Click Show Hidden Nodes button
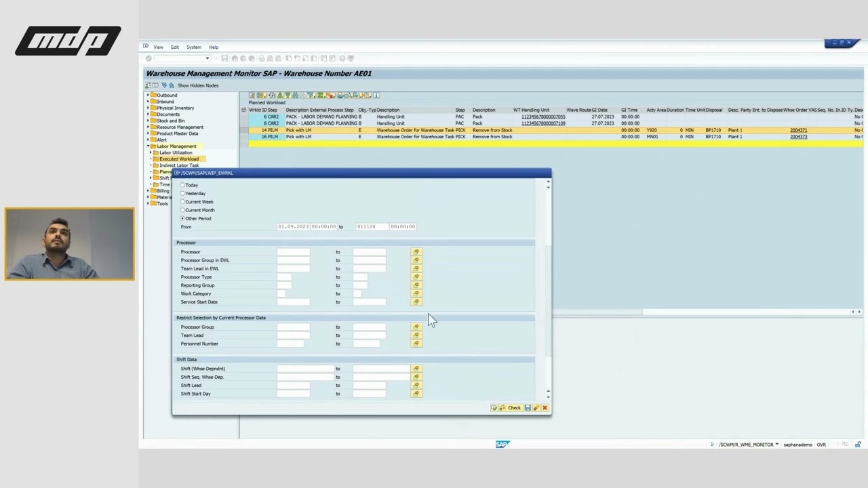The width and height of the screenshot is (868, 488). tap(198, 85)
